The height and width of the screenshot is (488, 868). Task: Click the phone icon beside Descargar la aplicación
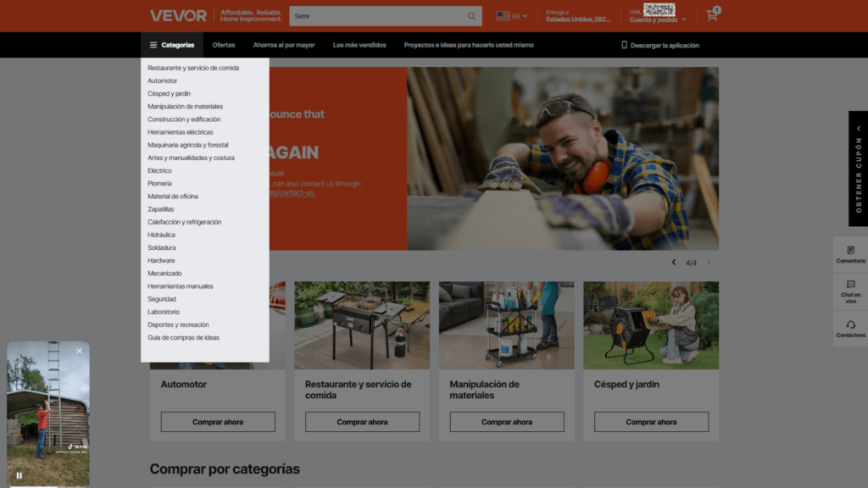(x=624, y=46)
